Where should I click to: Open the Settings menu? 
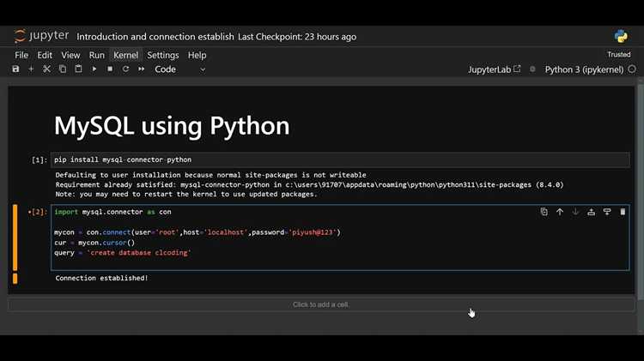163,55
